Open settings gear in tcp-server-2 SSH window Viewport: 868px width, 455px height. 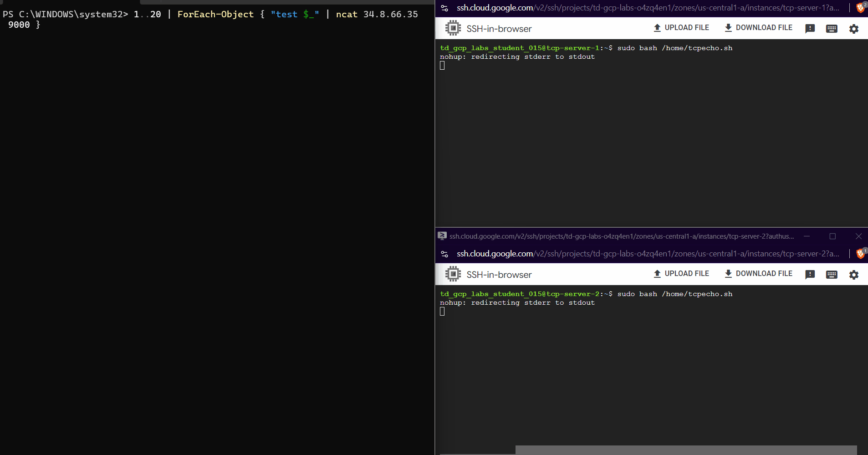[x=853, y=275]
